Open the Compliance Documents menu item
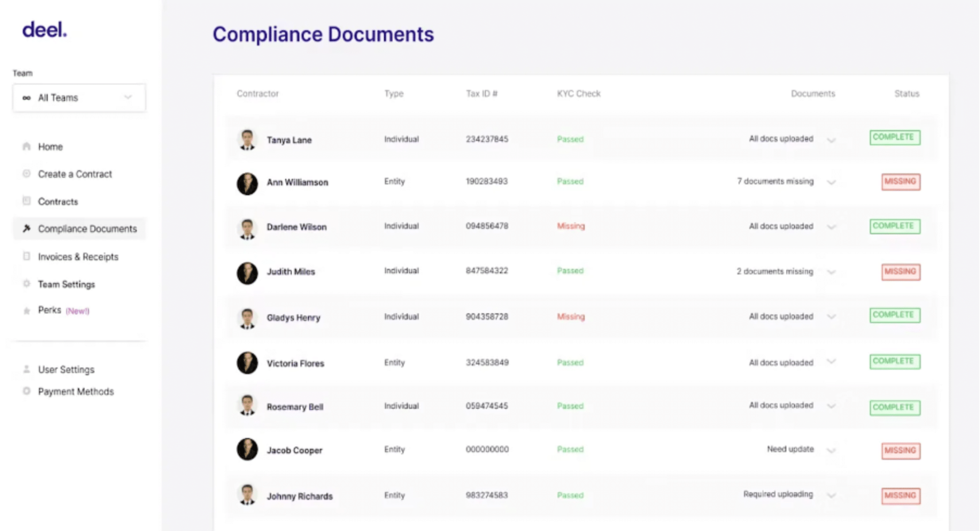 point(87,229)
